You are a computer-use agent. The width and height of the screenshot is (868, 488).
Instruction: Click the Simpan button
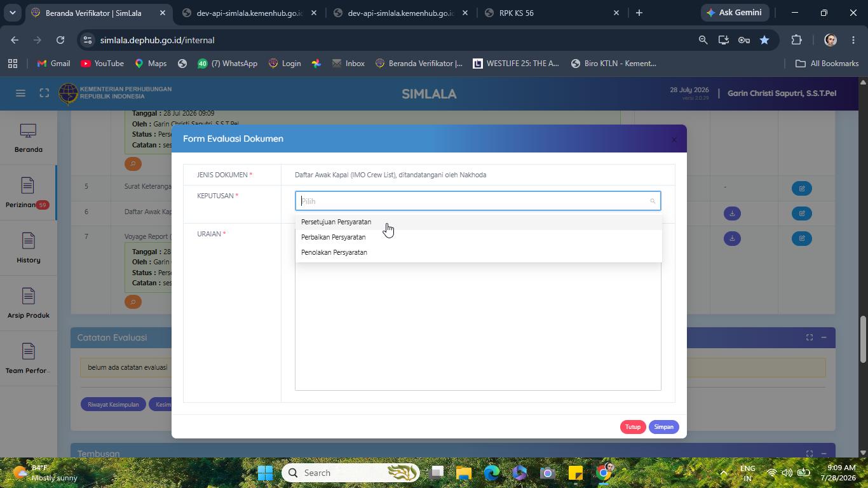point(663,427)
